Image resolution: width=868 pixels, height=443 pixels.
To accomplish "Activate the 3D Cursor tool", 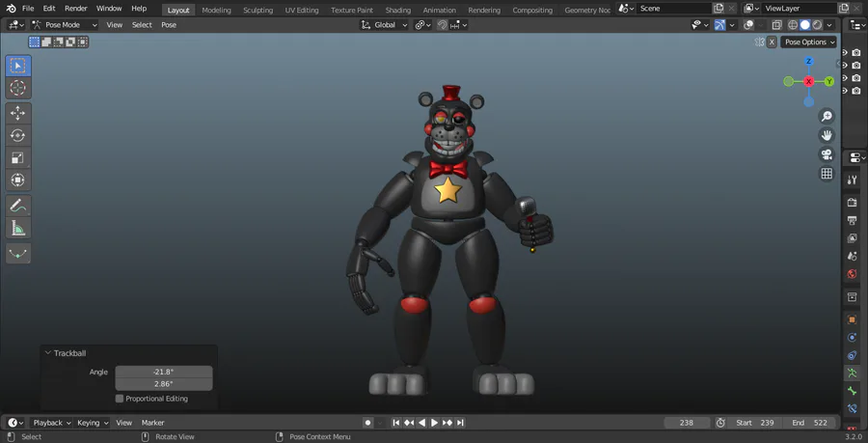I will coord(18,88).
